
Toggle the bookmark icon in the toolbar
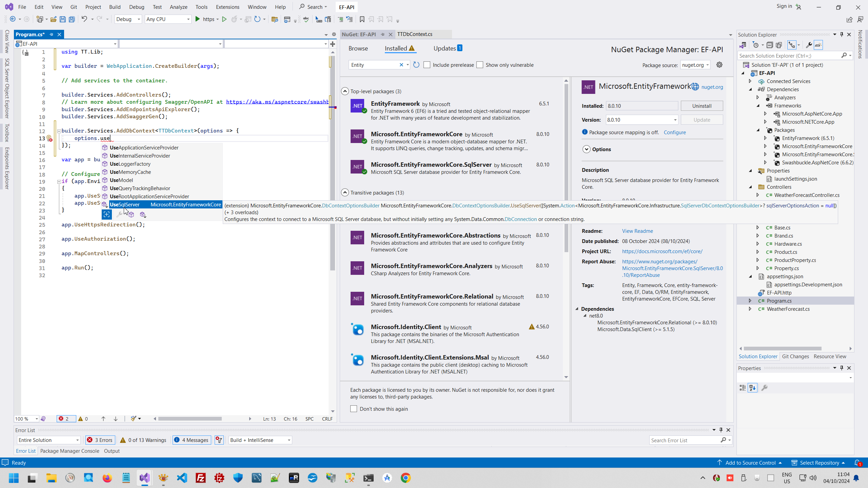(362, 19)
